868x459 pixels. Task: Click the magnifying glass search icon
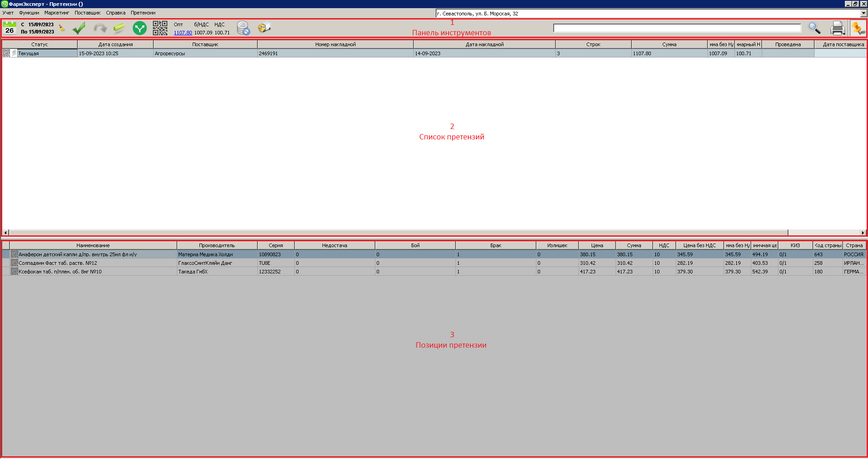[x=814, y=28]
